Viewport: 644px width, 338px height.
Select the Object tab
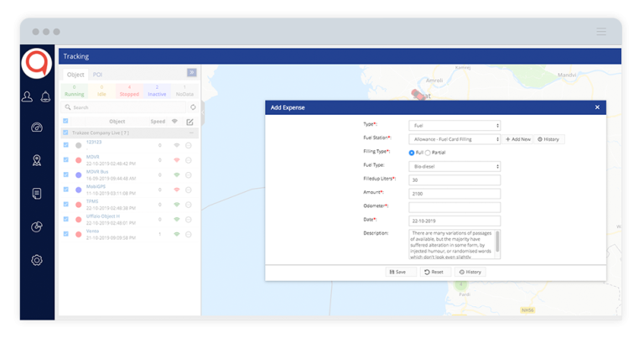75,75
